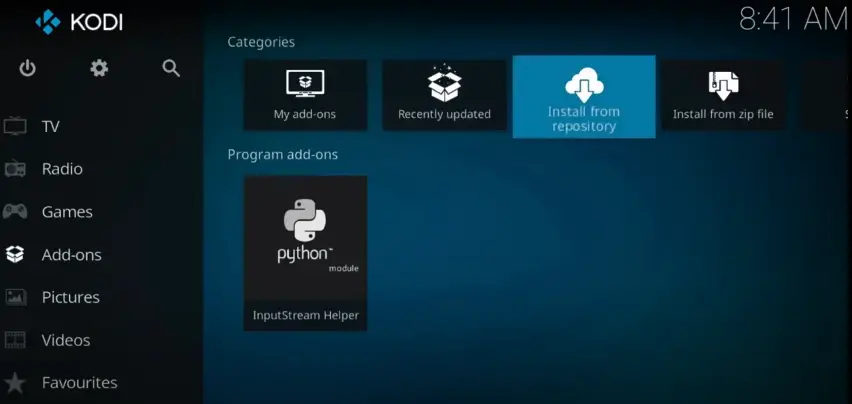Open search with the magnifier icon
The width and height of the screenshot is (852, 404).
pyautogui.click(x=171, y=68)
